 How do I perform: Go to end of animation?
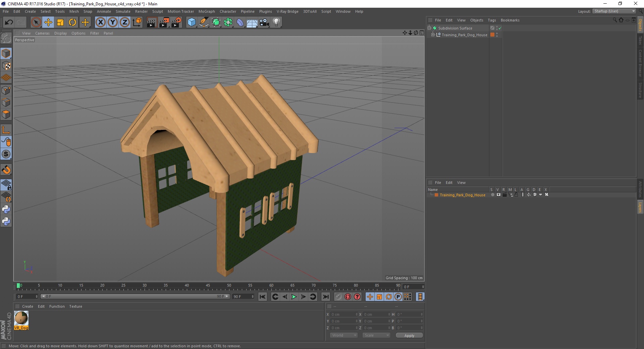(325, 297)
